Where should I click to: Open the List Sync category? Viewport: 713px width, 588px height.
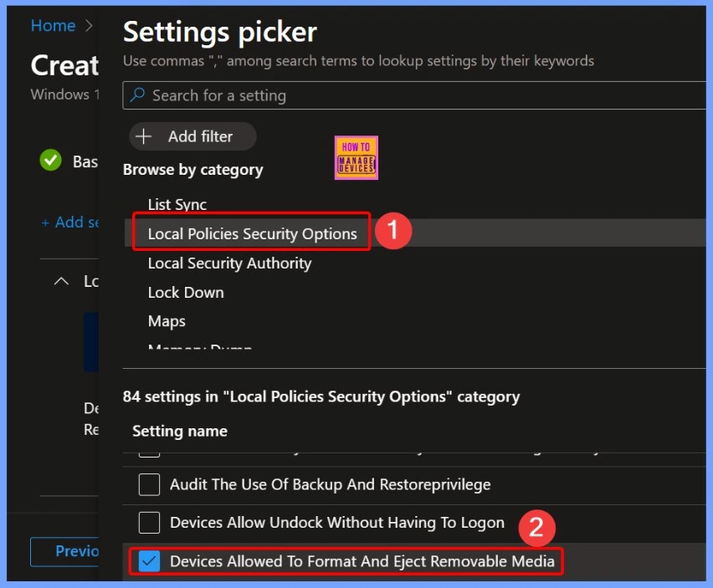tap(177, 204)
